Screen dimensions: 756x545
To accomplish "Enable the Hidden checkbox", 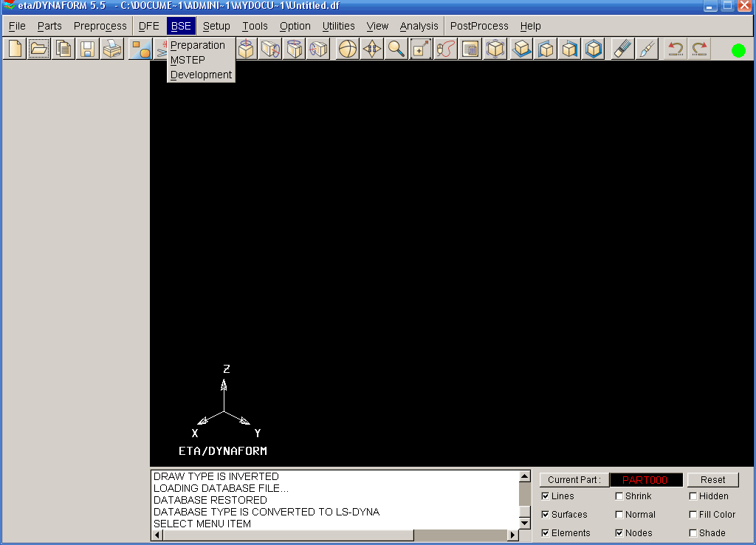I will (x=693, y=496).
